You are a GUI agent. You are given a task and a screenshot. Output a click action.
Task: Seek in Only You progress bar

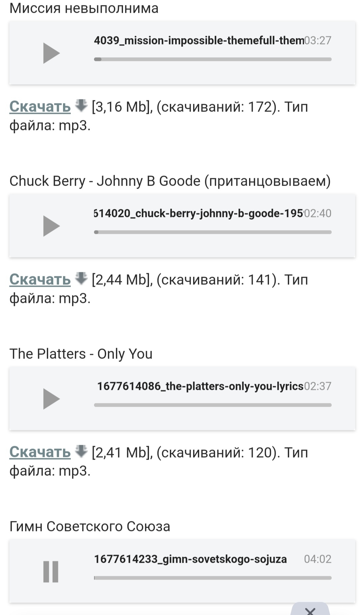point(213,405)
